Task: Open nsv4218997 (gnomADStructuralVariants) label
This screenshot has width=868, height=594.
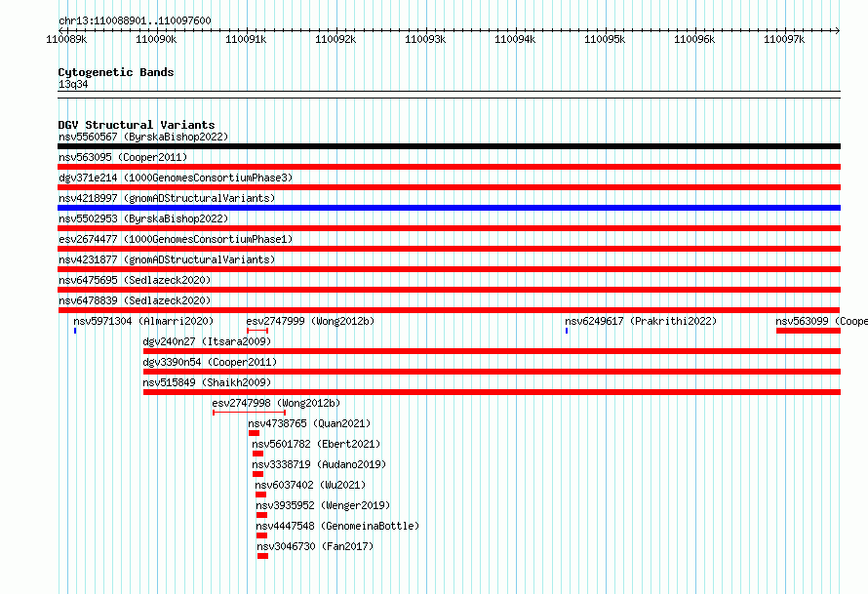Action: pyautogui.click(x=167, y=198)
